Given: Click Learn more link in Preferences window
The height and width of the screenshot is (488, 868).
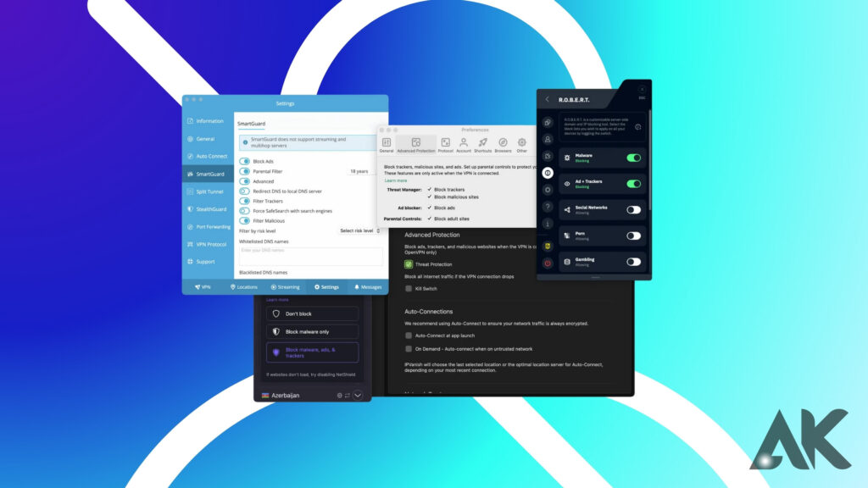Looking at the screenshot, I should pyautogui.click(x=396, y=181).
